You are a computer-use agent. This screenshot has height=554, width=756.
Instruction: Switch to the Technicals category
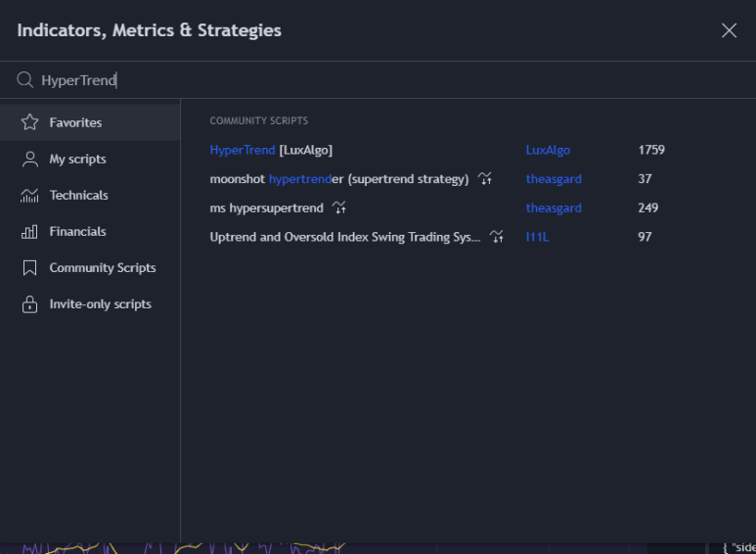90,195
